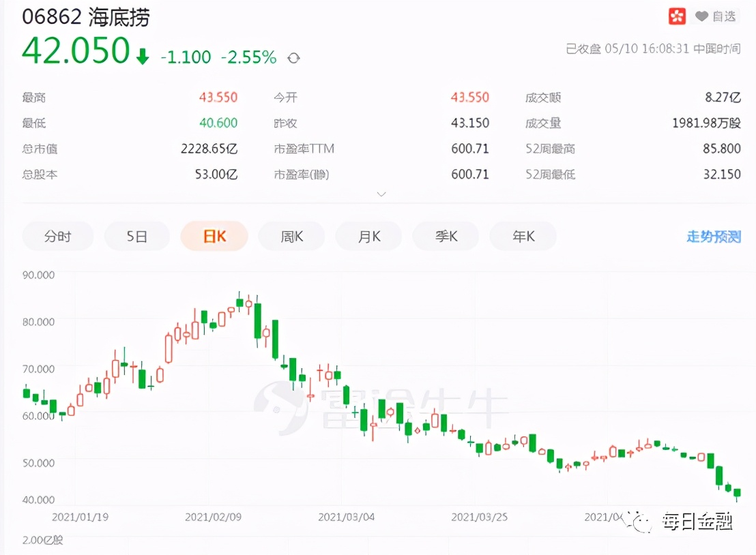Click the current price 42.050
756x555 pixels.
click(76, 50)
